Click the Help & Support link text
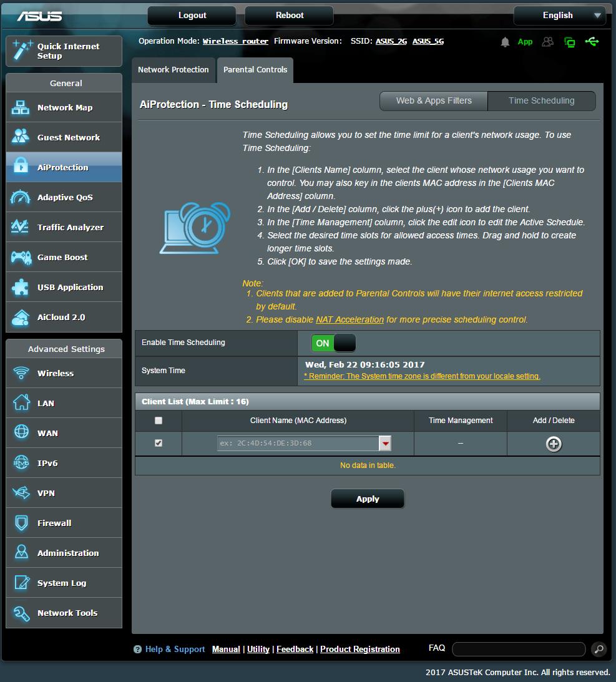Viewport: 616px width, 682px height. (x=175, y=650)
